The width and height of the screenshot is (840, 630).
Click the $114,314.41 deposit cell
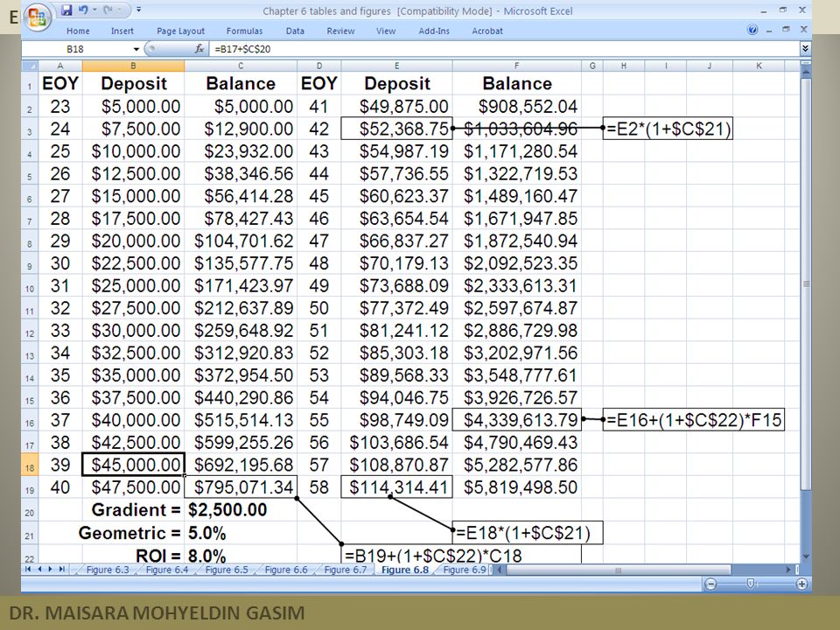(396, 487)
